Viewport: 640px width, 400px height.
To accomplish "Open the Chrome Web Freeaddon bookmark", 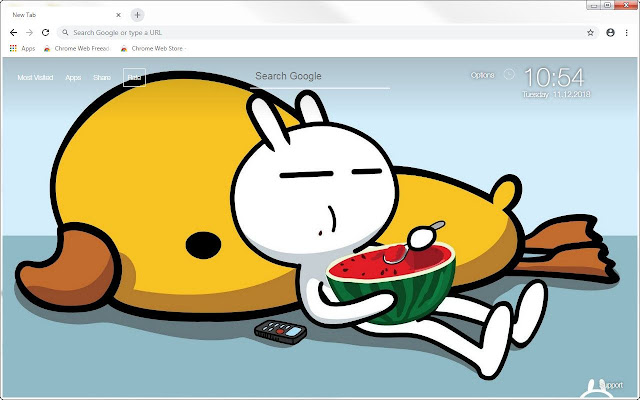I will pyautogui.click(x=77, y=49).
